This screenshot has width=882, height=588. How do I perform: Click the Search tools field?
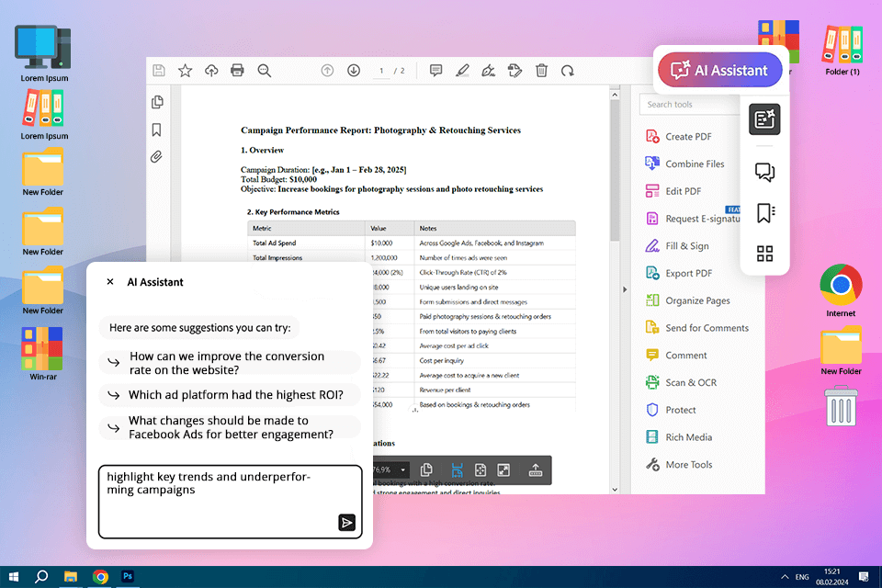click(690, 105)
